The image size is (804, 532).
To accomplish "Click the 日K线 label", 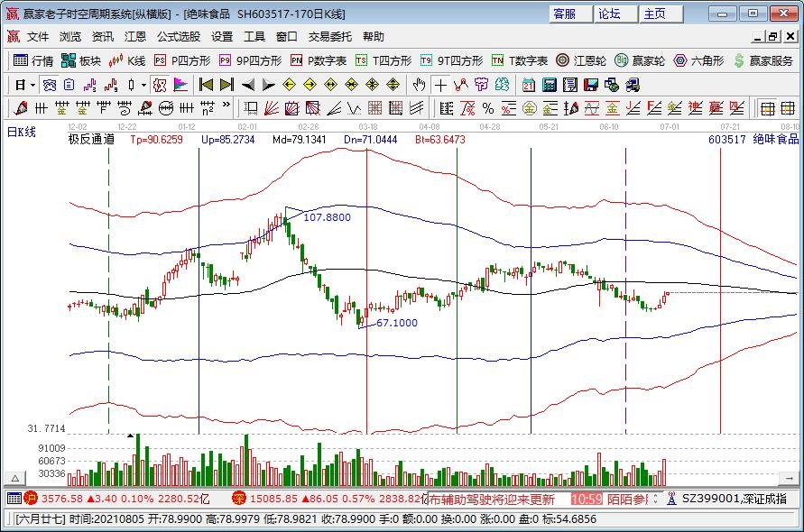I will pos(22,133).
